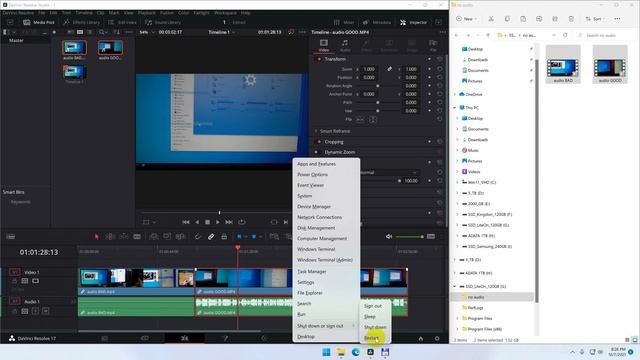Jump to first frame transport button
Image resolution: width=640 pixels, height=360 pixels.
click(186, 222)
